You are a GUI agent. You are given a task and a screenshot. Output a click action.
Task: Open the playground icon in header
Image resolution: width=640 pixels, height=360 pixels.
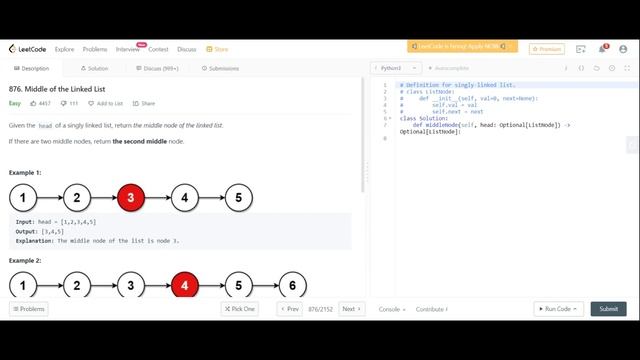pos(580,49)
